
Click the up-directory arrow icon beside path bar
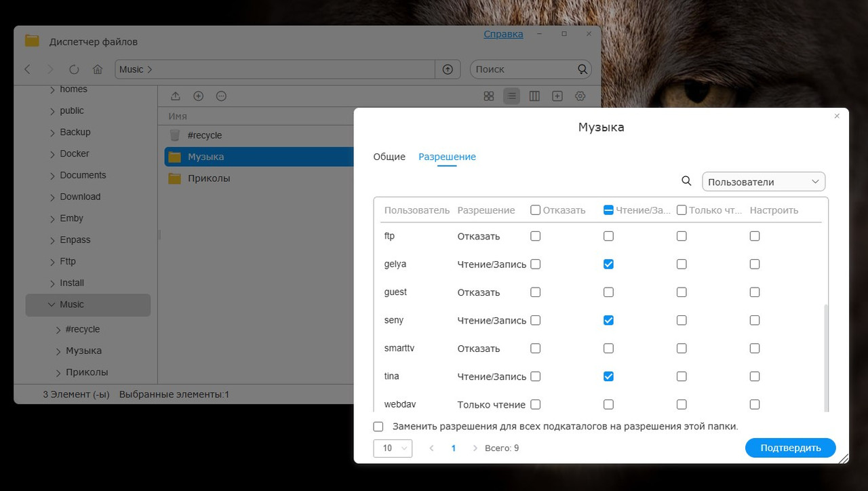tap(448, 69)
